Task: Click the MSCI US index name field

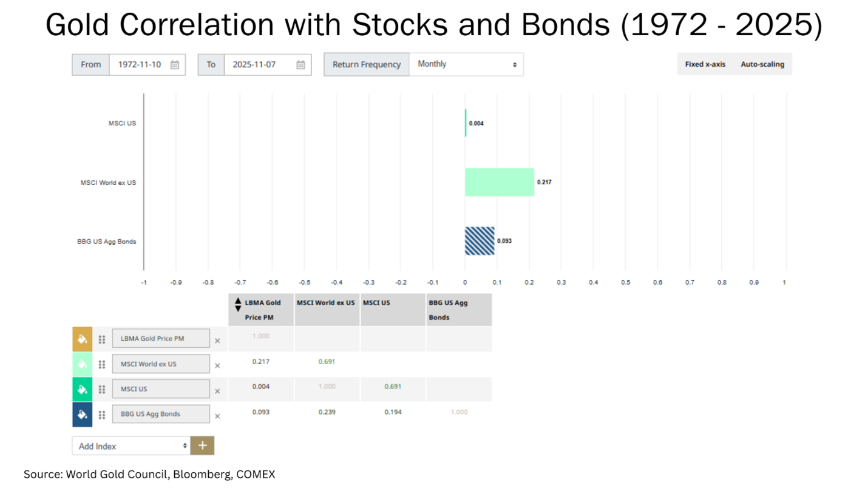Action: click(161, 389)
